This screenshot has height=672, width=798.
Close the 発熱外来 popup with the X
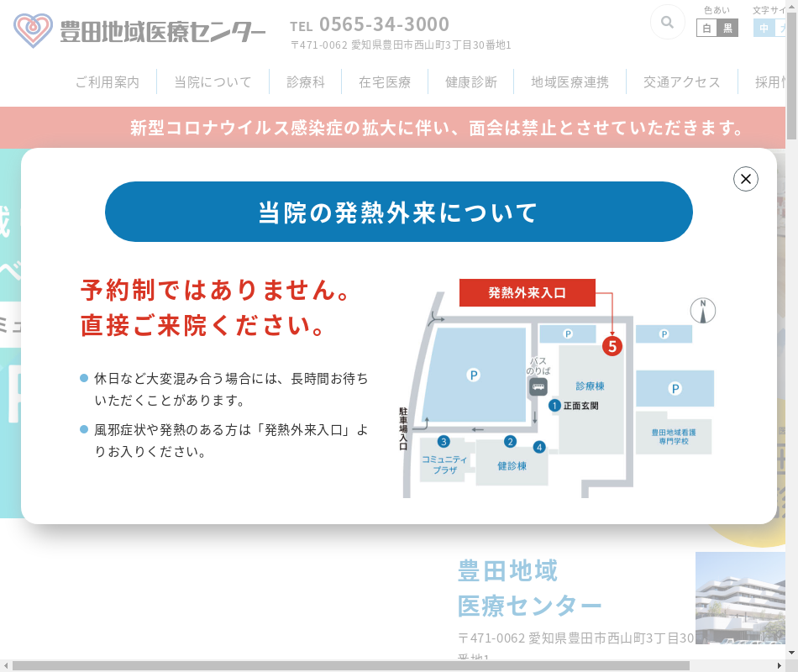tap(745, 179)
